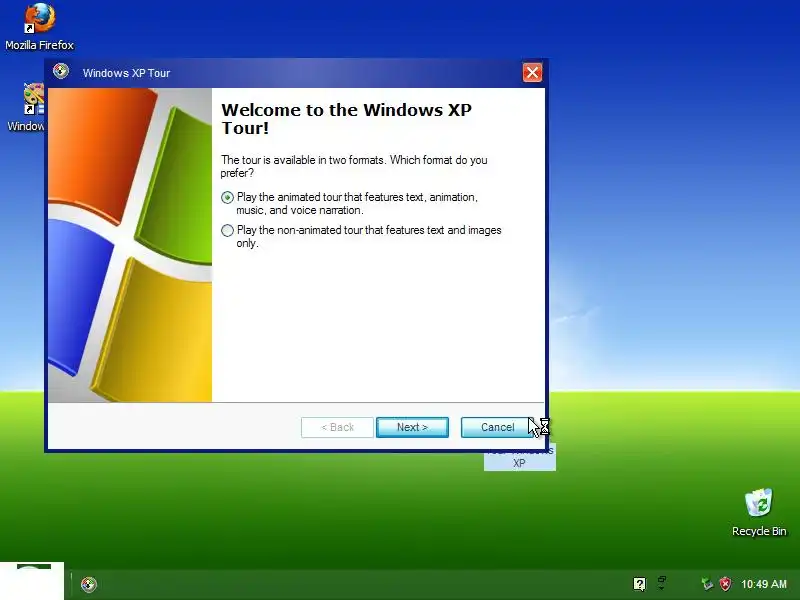800x600 pixels.
Task: Click the Windows XP Tour tray icon on taskbar
Action: pos(89,584)
